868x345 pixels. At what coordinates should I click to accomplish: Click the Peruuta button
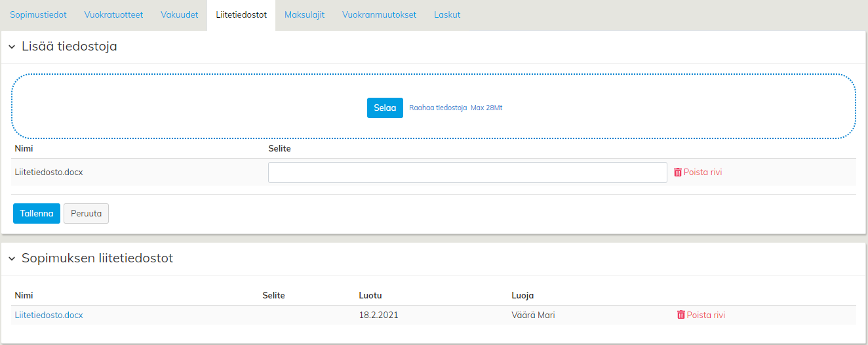87,213
